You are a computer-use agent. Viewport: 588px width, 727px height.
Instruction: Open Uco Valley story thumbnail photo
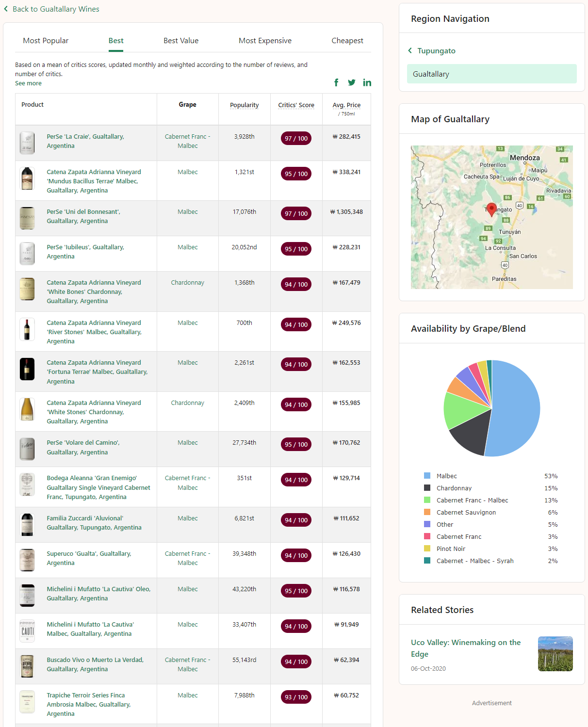555,654
